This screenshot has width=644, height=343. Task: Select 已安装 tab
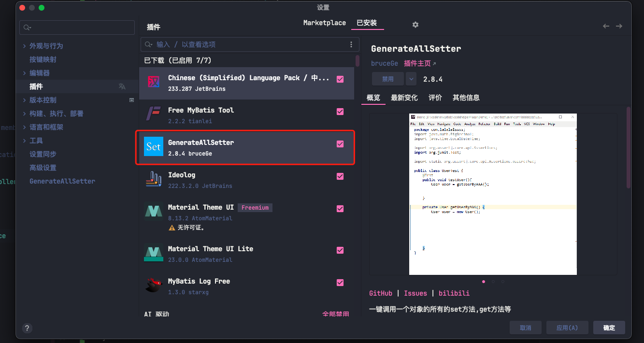click(x=367, y=23)
